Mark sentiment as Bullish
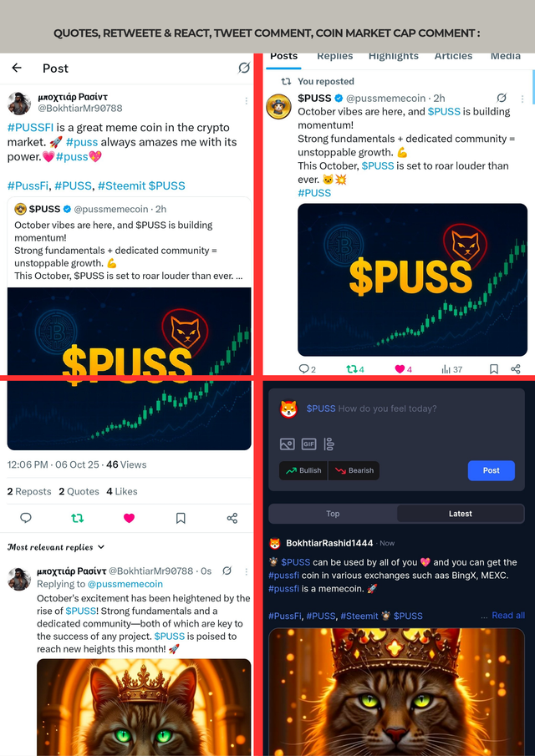The width and height of the screenshot is (535, 756). coord(303,470)
